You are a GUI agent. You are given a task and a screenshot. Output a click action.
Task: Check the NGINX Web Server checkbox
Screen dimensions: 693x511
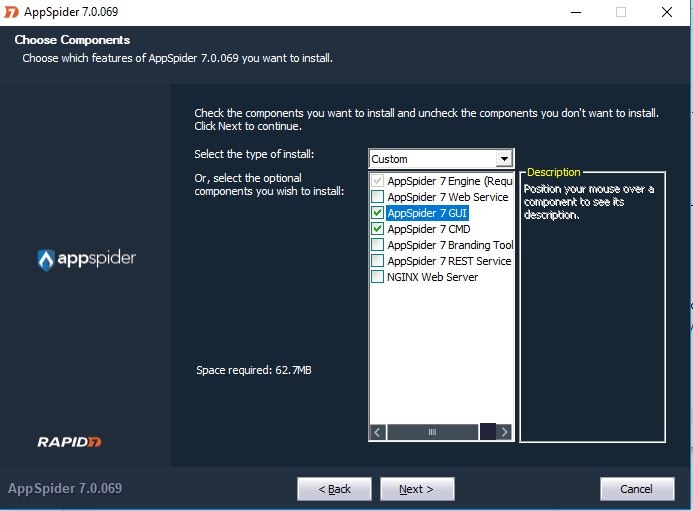tap(377, 277)
